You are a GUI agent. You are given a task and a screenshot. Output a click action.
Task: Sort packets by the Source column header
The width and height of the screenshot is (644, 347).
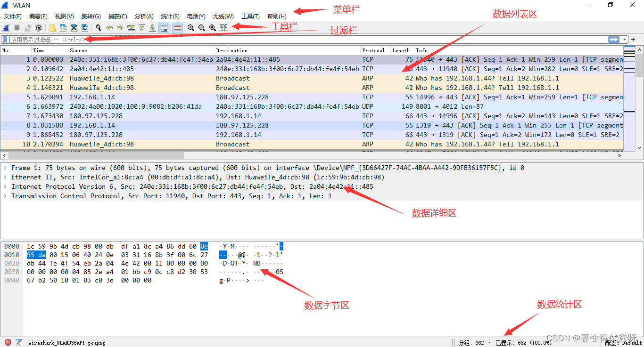(x=141, y=50)
